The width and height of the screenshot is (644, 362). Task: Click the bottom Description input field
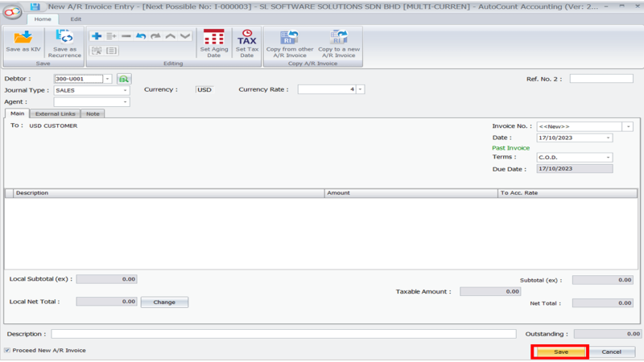[x=283, y=334]
